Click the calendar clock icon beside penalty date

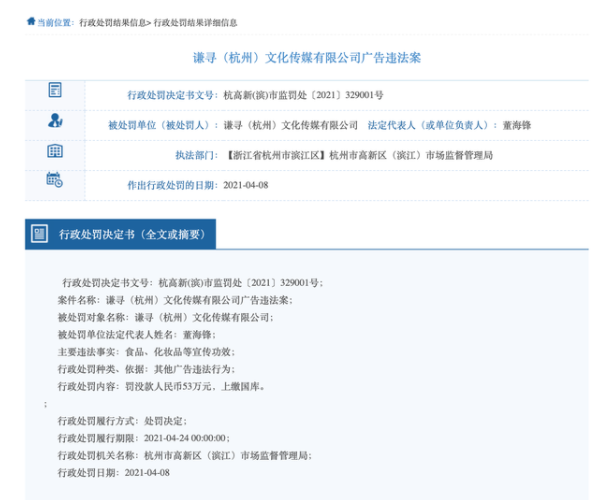point(55,180)
